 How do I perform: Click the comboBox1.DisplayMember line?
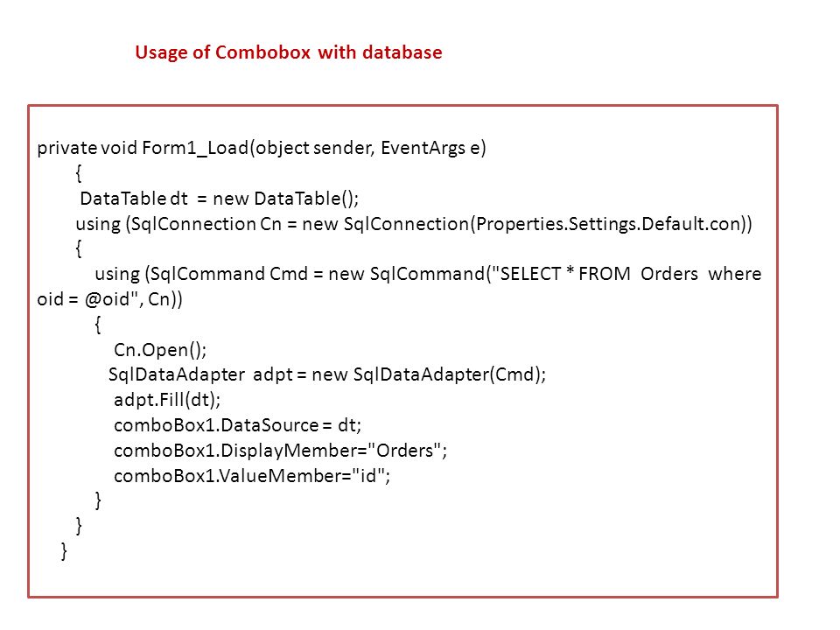280,451
